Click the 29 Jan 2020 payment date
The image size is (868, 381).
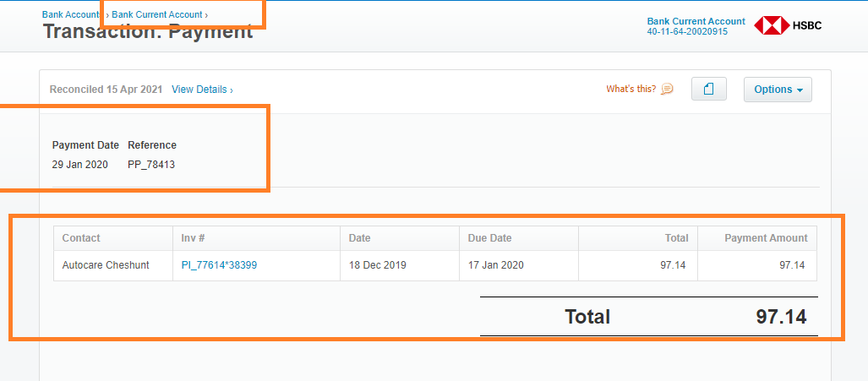pyautogui.click(x=79, y=165)
